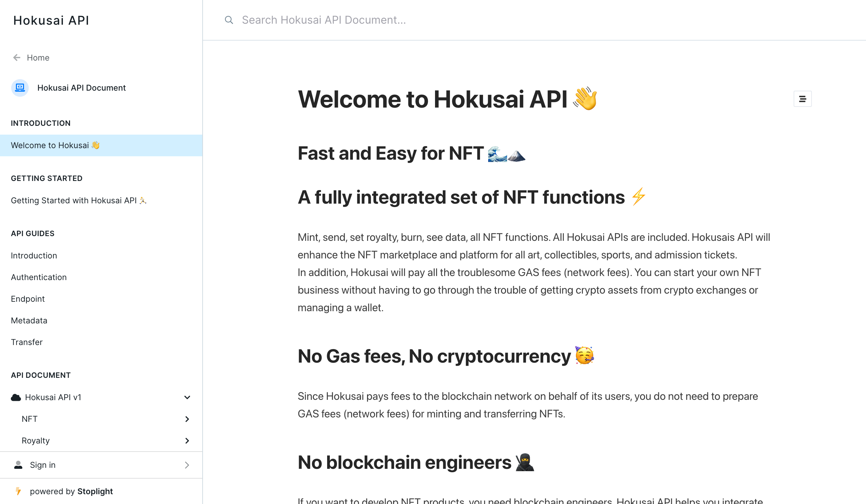Screen dimensions: 866x504
Task: Click the search magnifier icon
Action: point(229,20)
